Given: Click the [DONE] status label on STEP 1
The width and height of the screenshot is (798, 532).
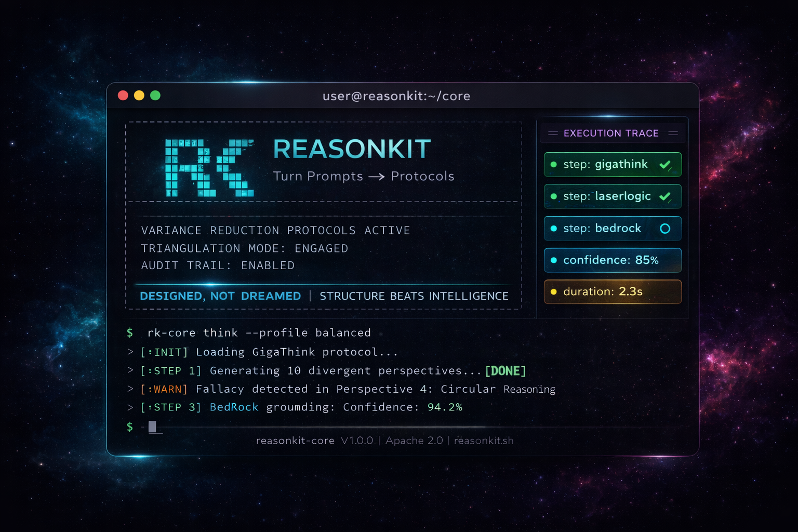Looking at the screenshot, I should coord(504,370).
